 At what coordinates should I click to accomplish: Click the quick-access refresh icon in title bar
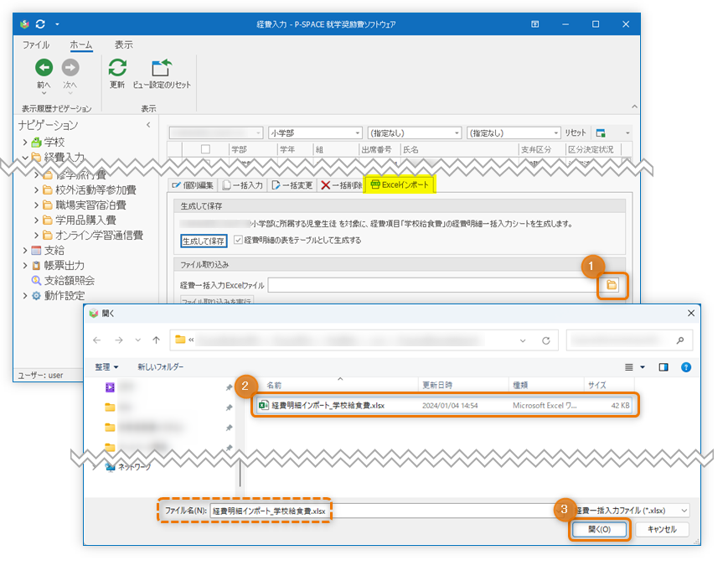40,23
